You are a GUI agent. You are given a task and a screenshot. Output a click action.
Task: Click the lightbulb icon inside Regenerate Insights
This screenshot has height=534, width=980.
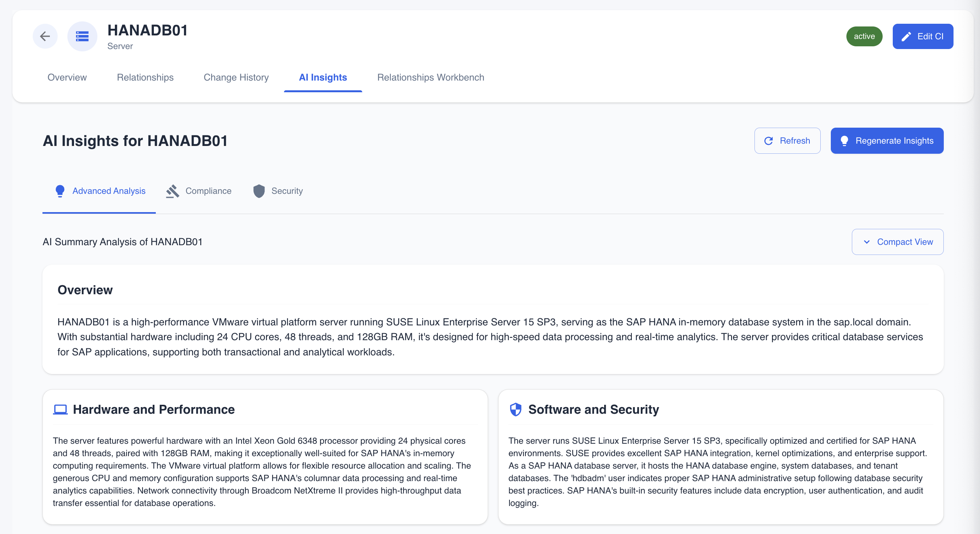click(x=845, y=141)
